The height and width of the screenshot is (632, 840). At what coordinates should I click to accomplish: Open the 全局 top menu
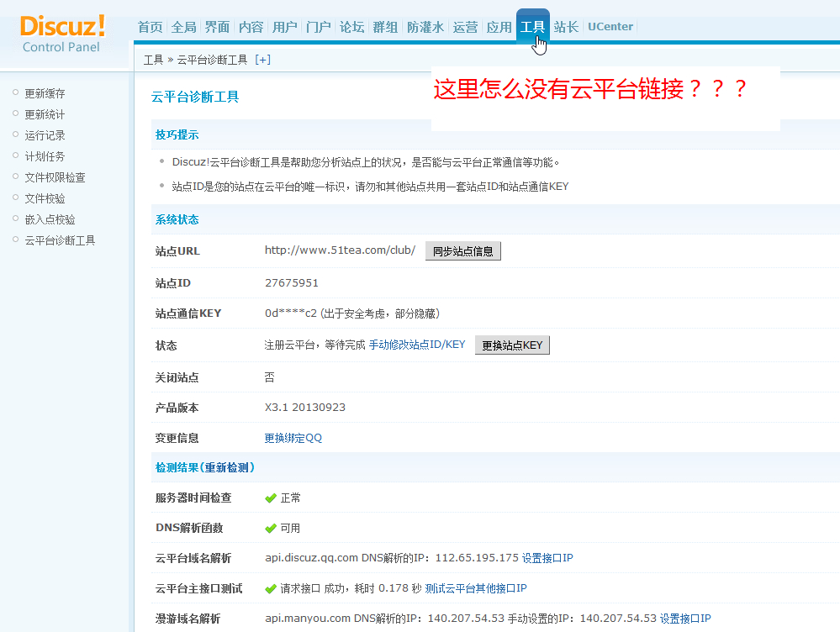click(184, 27)
